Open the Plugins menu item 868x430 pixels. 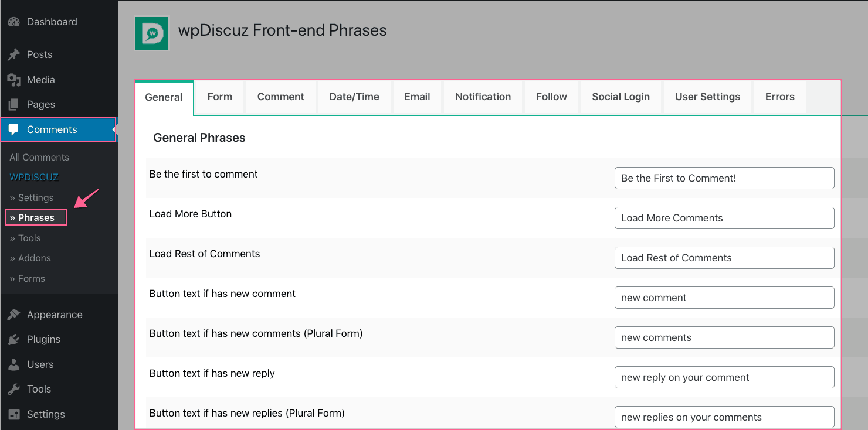tap(59, 339)
